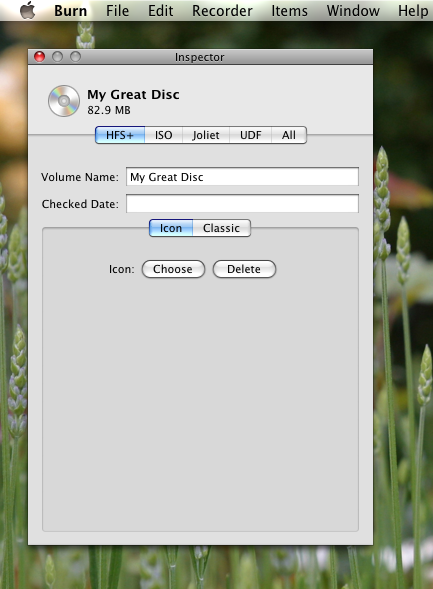Screen dimensions: 433x589
Task: Open the Apple menu
Action: coord(27,10)
